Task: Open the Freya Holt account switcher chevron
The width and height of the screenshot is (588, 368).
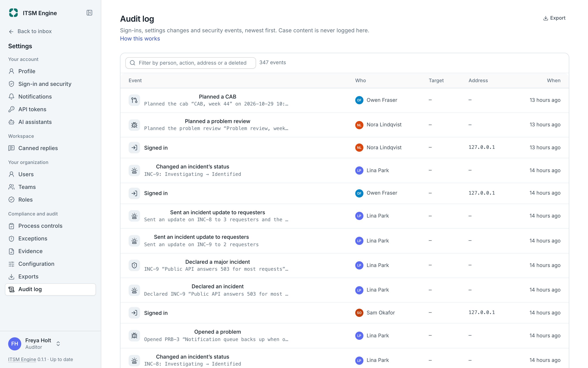Action: pos(58,344)
